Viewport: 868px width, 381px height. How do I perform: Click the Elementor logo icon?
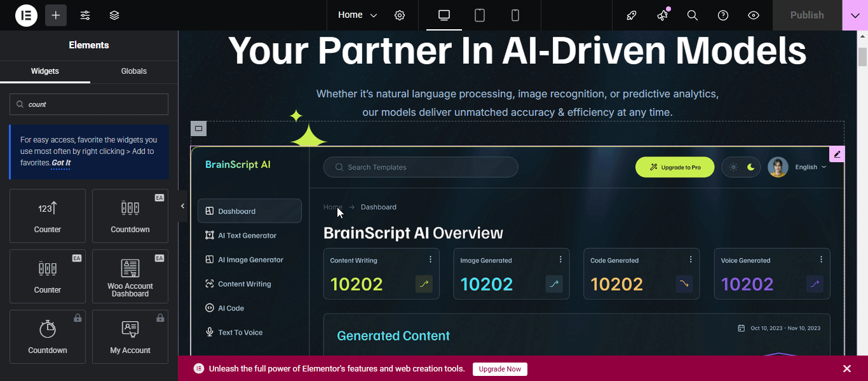[26, 15]
